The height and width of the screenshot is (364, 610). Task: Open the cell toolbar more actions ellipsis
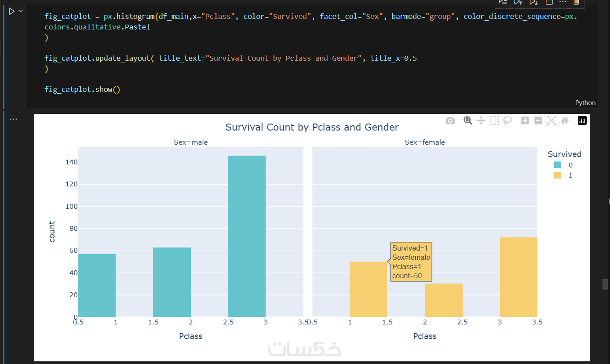563,2
